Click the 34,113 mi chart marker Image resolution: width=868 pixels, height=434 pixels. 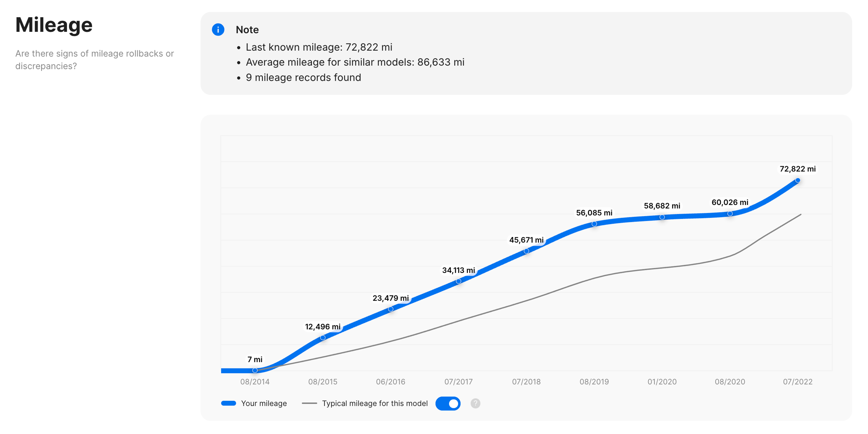click(459, 281)
